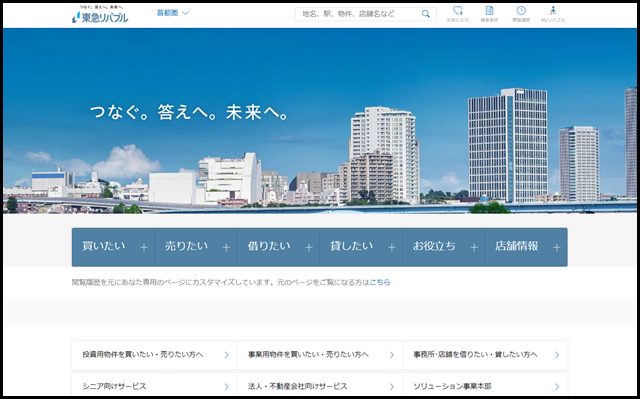Image resolution: width=640 pixels, height=399 pixels.
Task: Follow the こちら link to original page
Action: pos(380,282)
